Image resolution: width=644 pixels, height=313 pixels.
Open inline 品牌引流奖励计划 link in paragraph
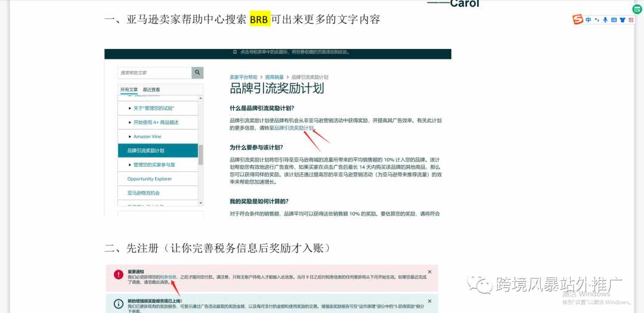pos(295,128)
